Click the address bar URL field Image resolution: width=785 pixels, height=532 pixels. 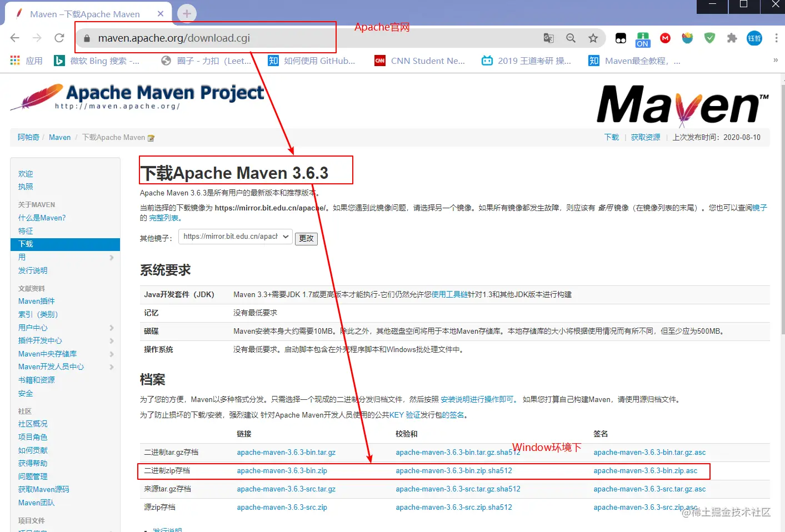tap(311, 38)
